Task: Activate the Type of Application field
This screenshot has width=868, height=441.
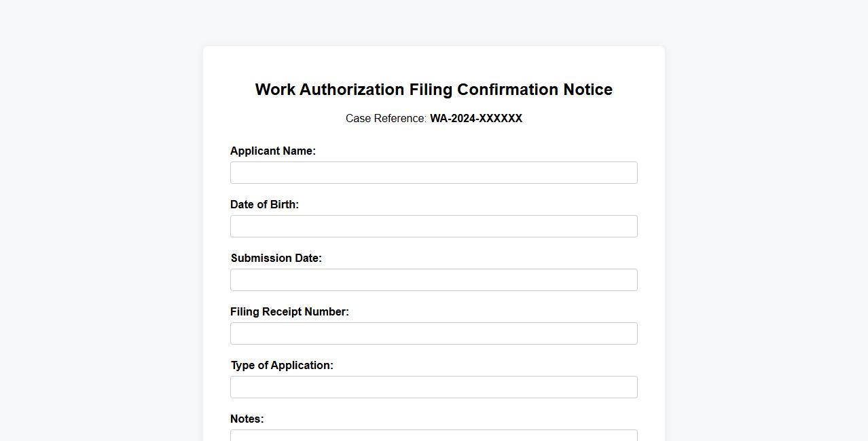Action: click(433, 387)
